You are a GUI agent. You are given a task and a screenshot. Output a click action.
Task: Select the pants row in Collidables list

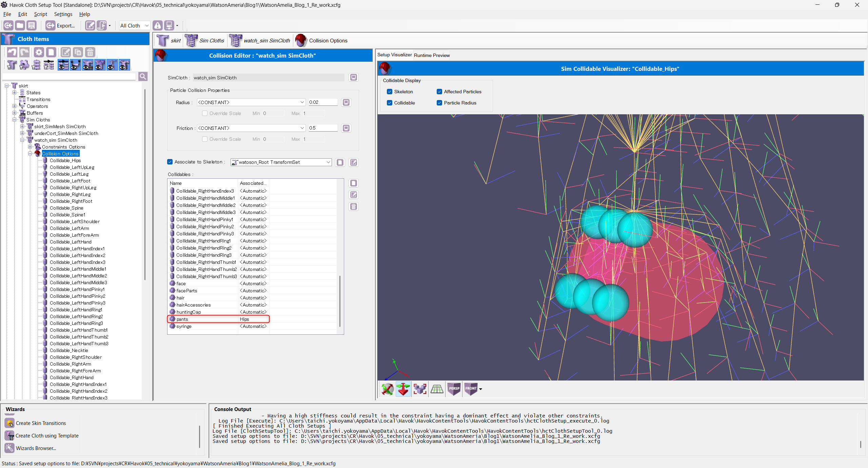(x=218, y=319)
